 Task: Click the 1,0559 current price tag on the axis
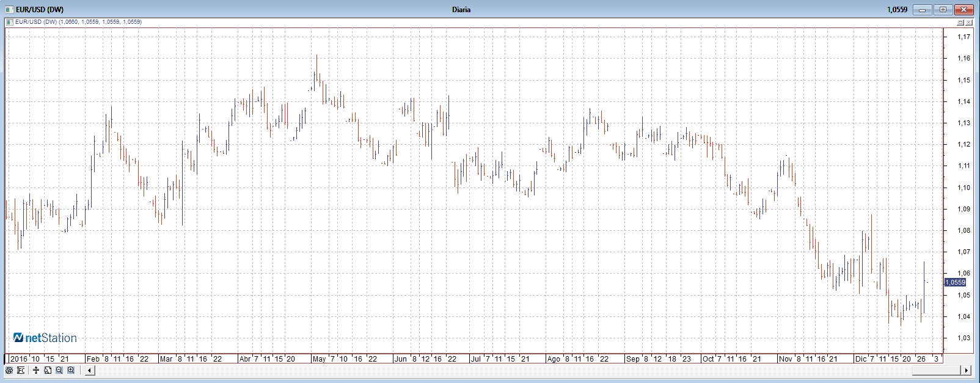click(955, 282)
